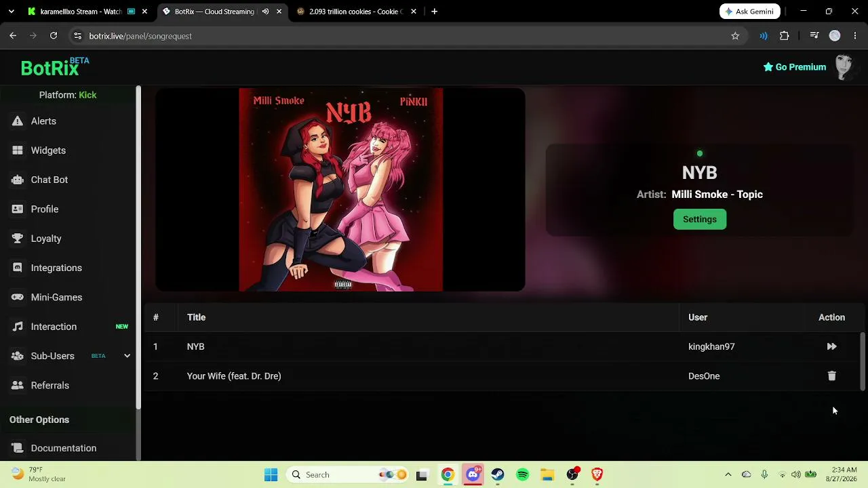The width and height of the screenshot is (868, 488).
Task: Click the song queue scrollbar
Action: tap(863, 361)
